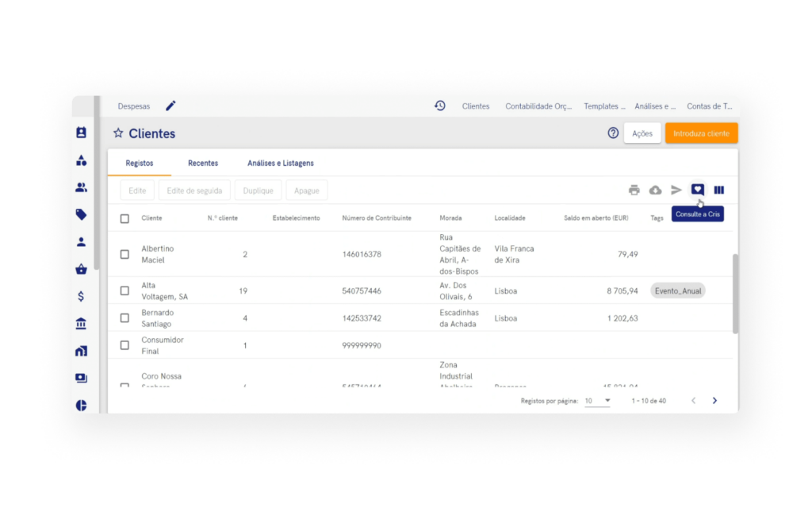The width and height of the screenshot is (812, 508).
Task: Click the columns configuration icon
Action: (x=718, y=190)
